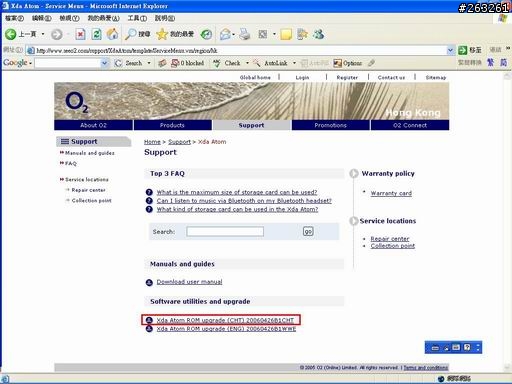Click the O2 logo in banner
The image size is (512, 384).
[77, 102]
